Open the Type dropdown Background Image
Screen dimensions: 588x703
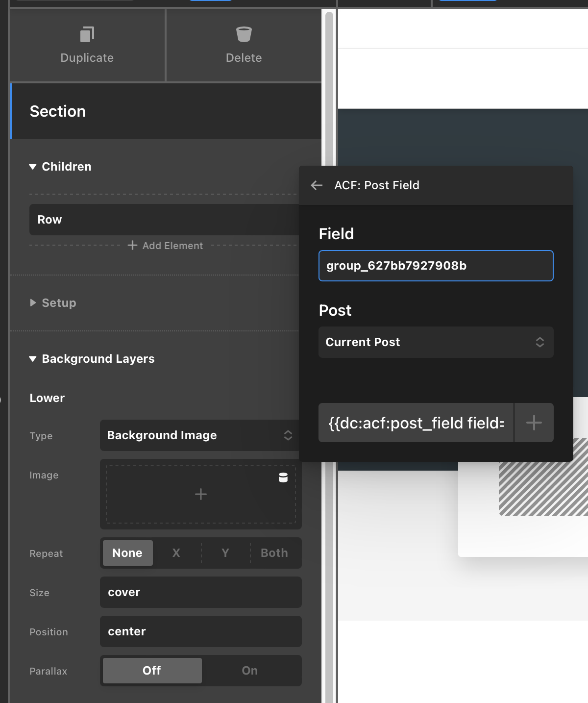pyautogui.click(x=201, y=435)
